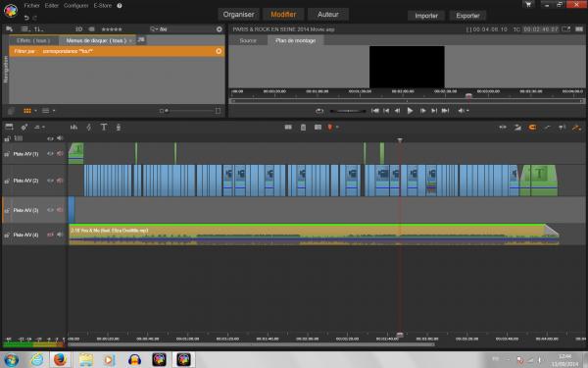Click the volume keyframe line icon
This screenshot has width=588, height=368.
(x=547, y=128)
